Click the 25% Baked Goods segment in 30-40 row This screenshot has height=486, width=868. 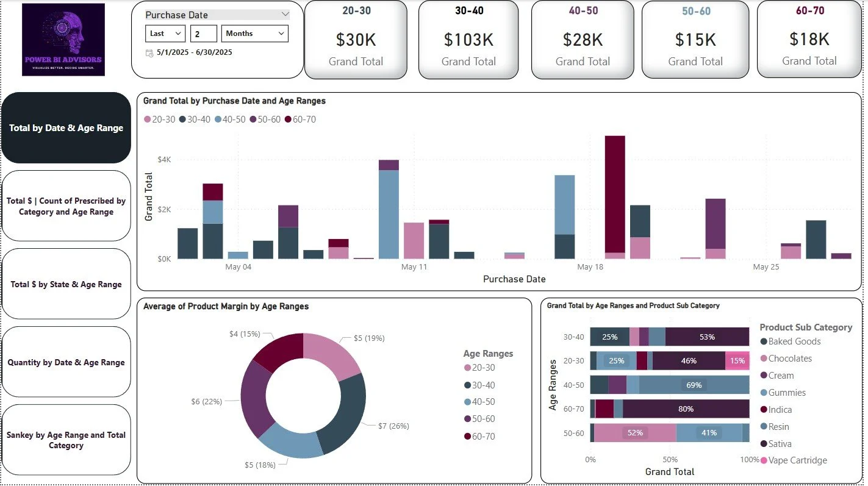tap(609, 337)
